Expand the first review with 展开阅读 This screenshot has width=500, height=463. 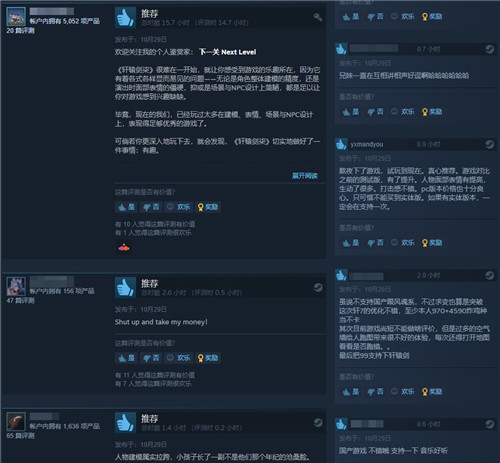pyautogui.click(x=305, y=176)
